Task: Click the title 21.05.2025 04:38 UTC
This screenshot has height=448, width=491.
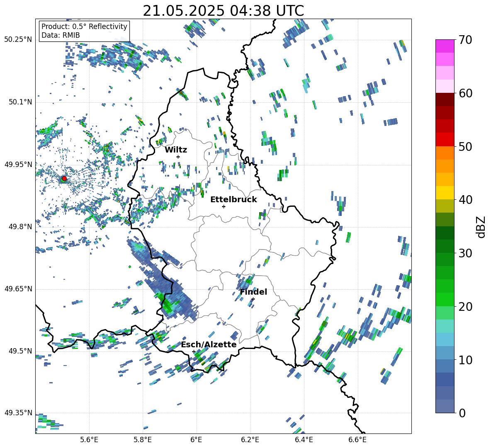Action: tap(224, 11)
